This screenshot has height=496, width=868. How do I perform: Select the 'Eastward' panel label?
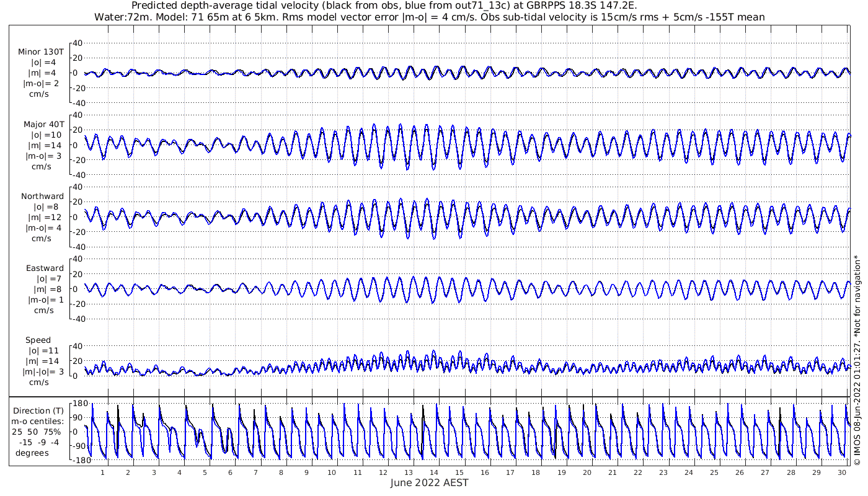tap(45, 268)
